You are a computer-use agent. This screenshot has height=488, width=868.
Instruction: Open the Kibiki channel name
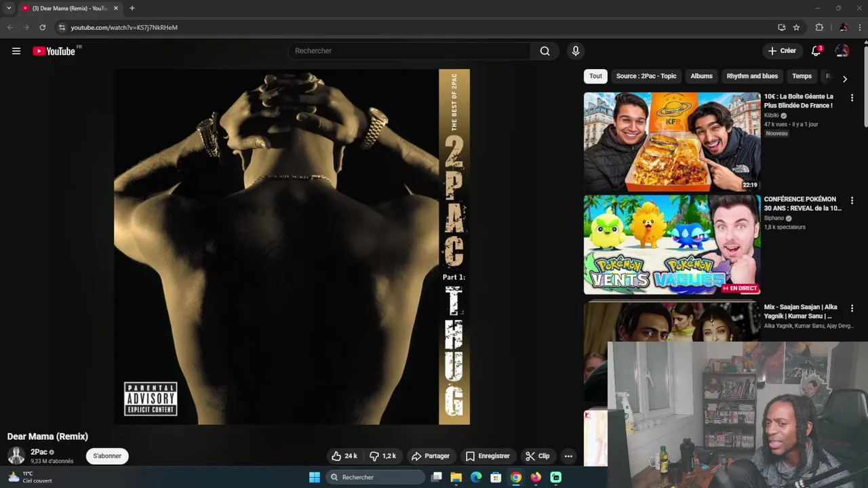point(772,115)
